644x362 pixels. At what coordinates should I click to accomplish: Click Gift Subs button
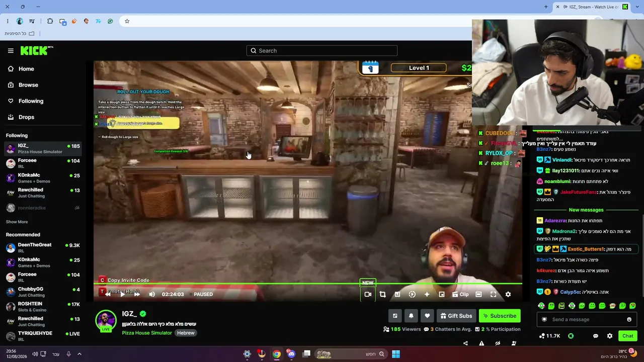(x=456, y=316)
